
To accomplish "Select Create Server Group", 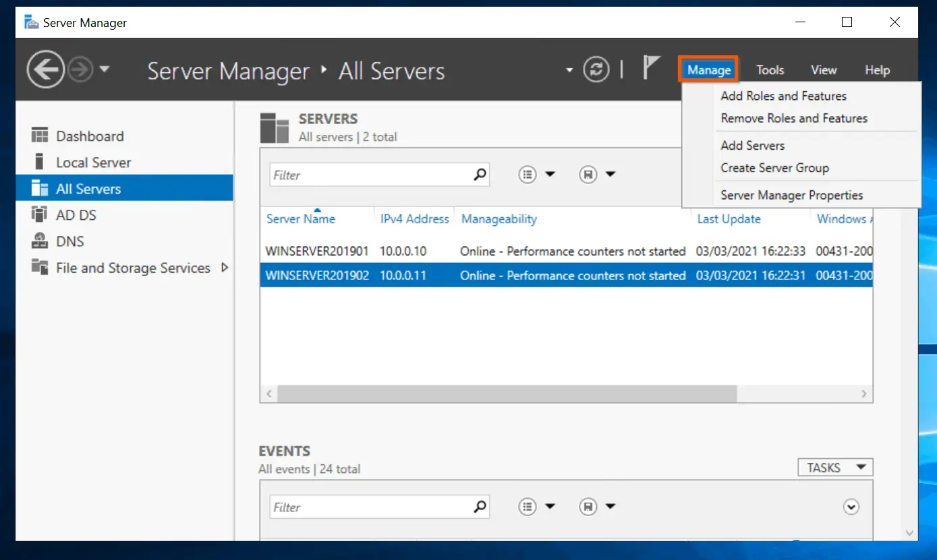I will point(774,168).
